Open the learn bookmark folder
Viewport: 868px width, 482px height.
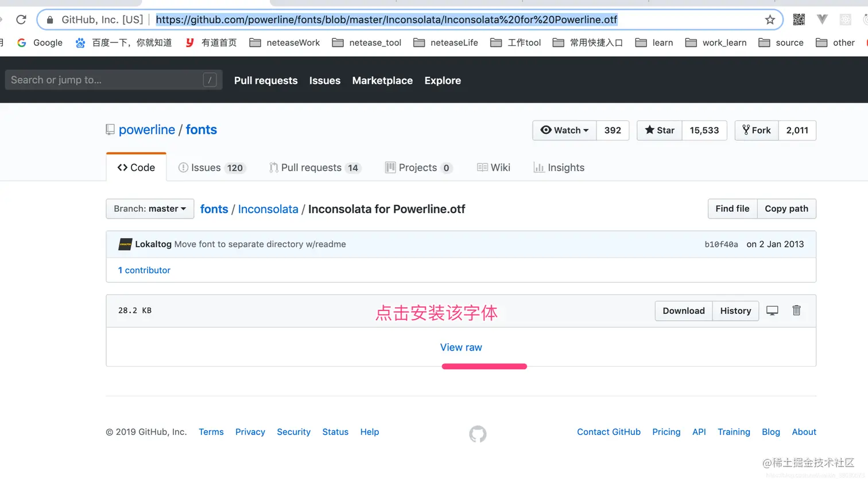click(654, 42)
